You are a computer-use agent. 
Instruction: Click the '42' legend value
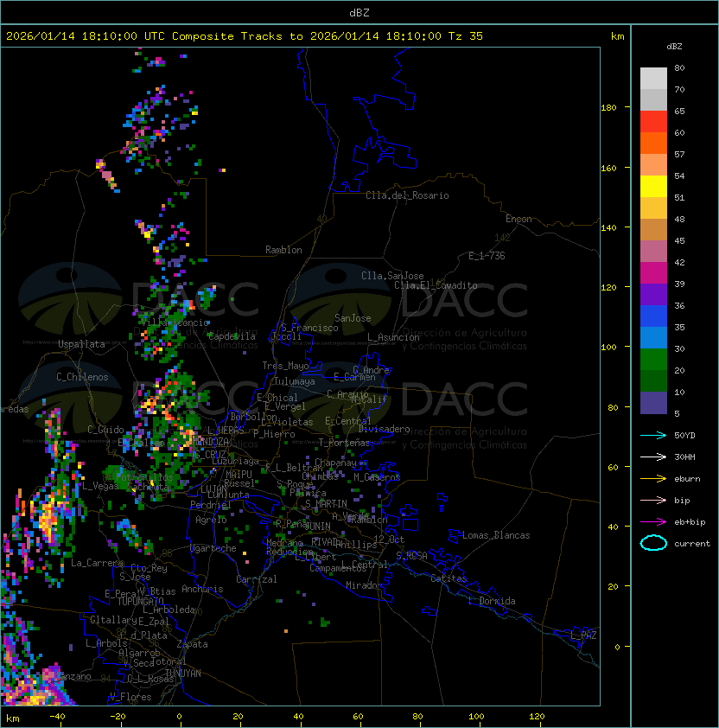coord(679,262)
